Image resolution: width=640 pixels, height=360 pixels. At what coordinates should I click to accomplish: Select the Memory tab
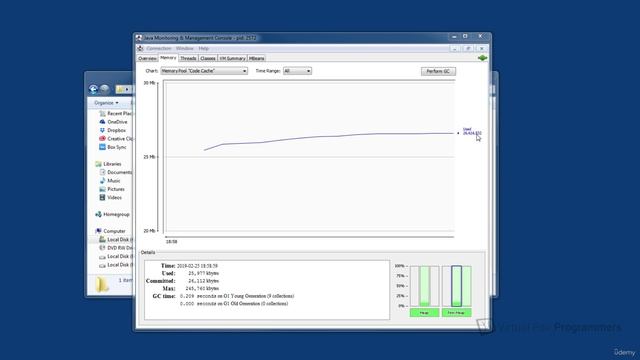pos(168,58)
